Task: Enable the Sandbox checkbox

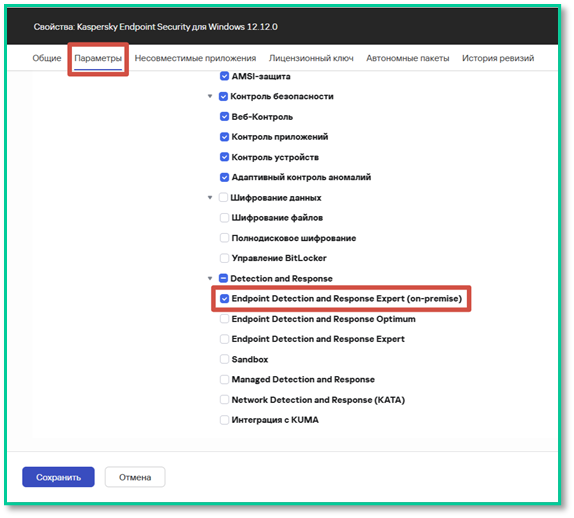Action: (224, 359)
